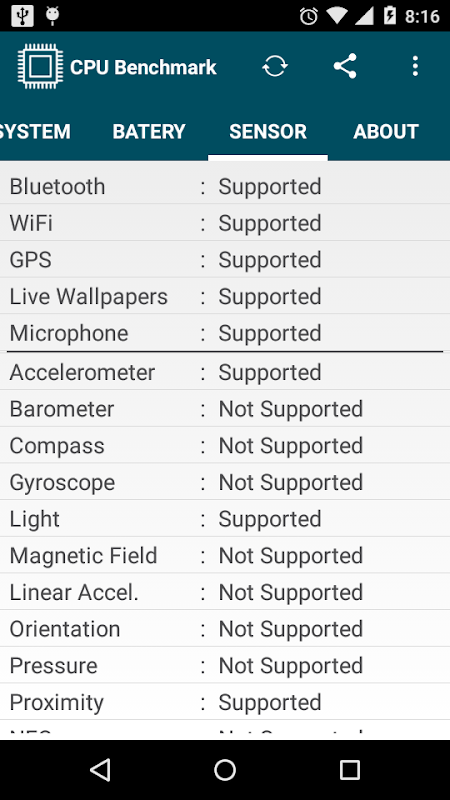The image size is (450, 800).
Task: Select the Gyroscope Not Supported row
Action: click(x=225, y=482)
